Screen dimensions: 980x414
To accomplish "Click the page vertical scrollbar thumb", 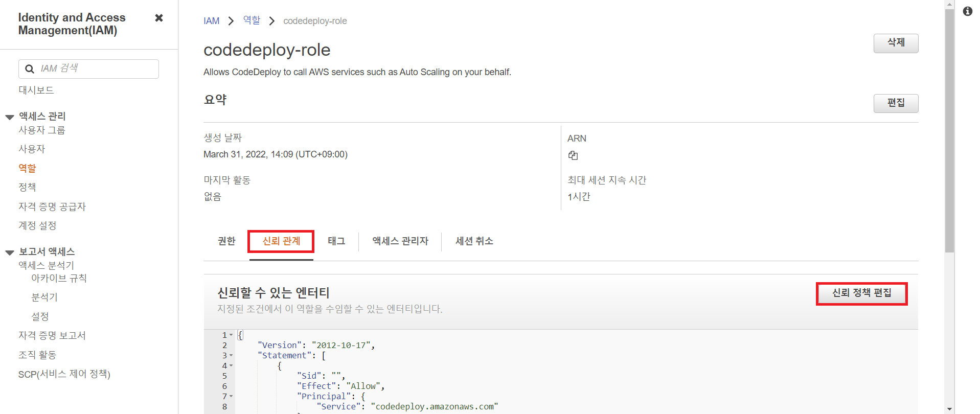I will click(x=949, y=130).
